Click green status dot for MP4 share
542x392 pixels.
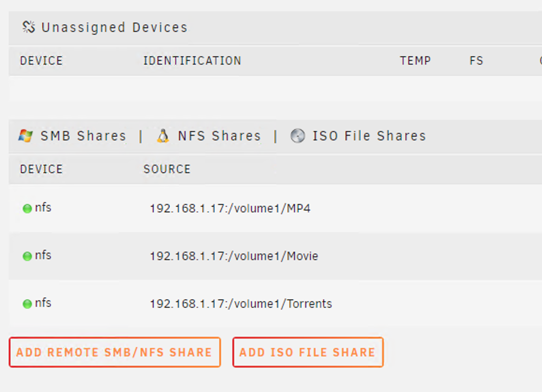tap(27, 209)
